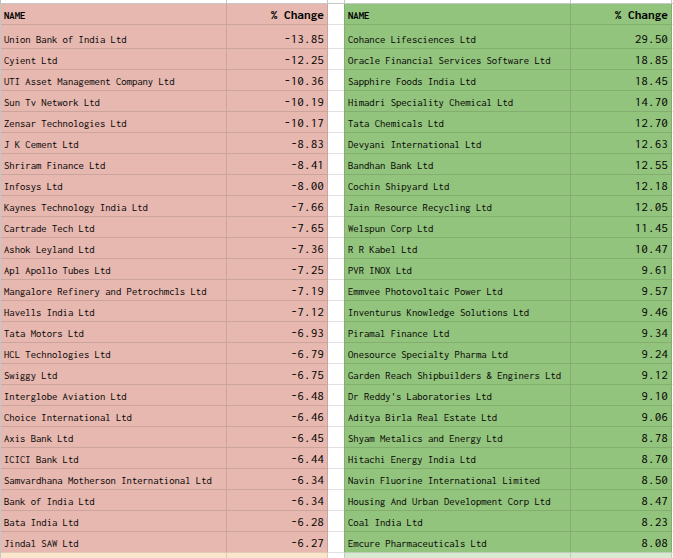Click Samvardhana Motherson International Ltd cell
The width and height of the screenshot is (673, 558).
pos(113,481)
